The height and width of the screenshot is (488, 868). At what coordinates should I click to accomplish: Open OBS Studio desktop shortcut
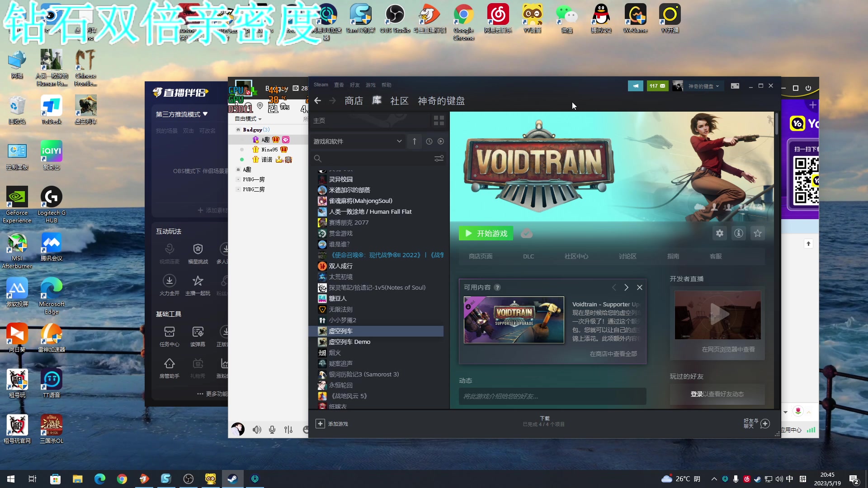pos(395,19)
